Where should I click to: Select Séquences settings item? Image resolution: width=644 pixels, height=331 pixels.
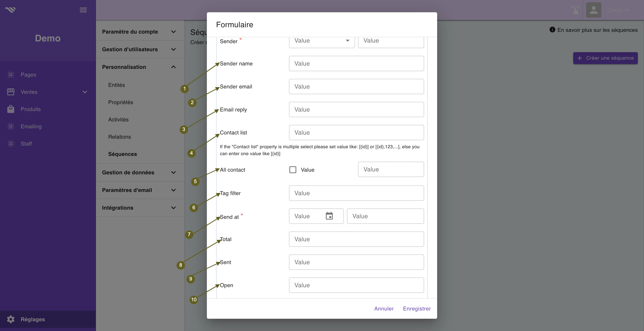point(122,154)
